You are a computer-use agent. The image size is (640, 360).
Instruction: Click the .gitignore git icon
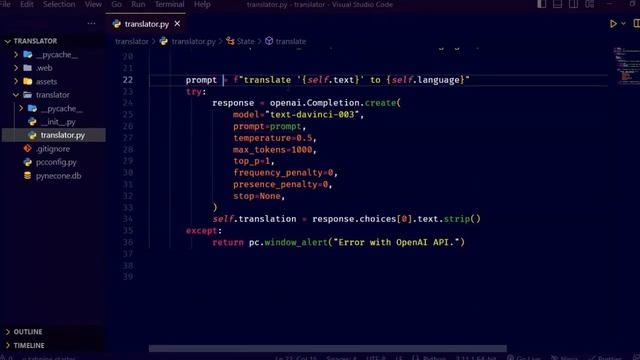(27, 149)
